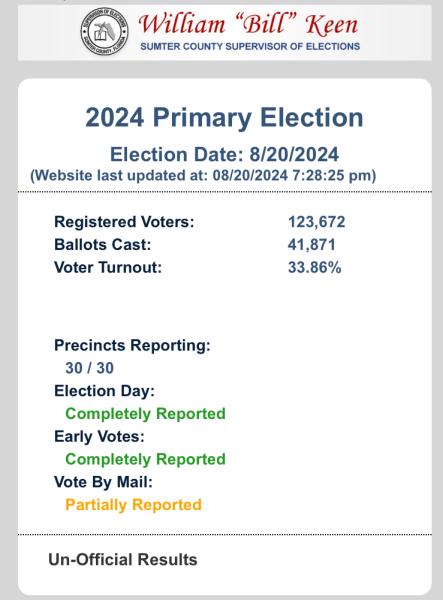Screen dimensions: 443x600
Task: Click the 33.86% turnout value
Action: pos(314,267)
